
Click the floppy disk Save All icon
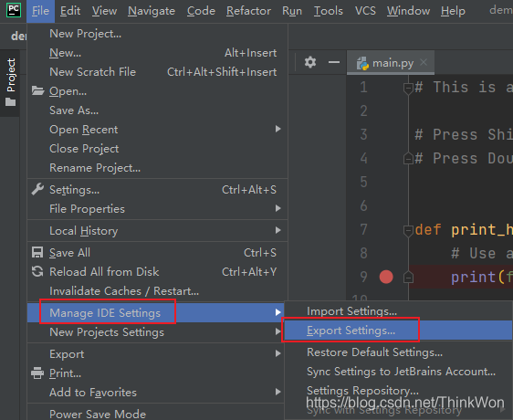37,252
